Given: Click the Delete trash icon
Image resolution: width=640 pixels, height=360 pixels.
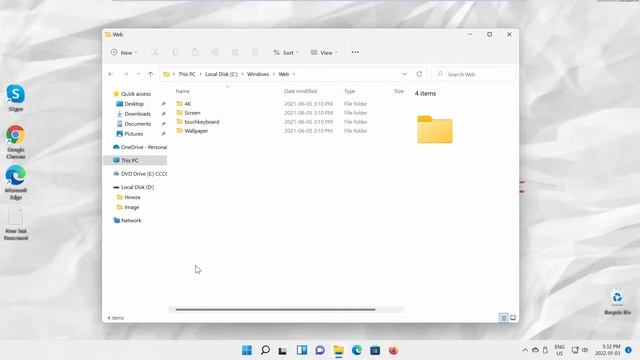Looking at the screenshot, I should tap(255, 52).
